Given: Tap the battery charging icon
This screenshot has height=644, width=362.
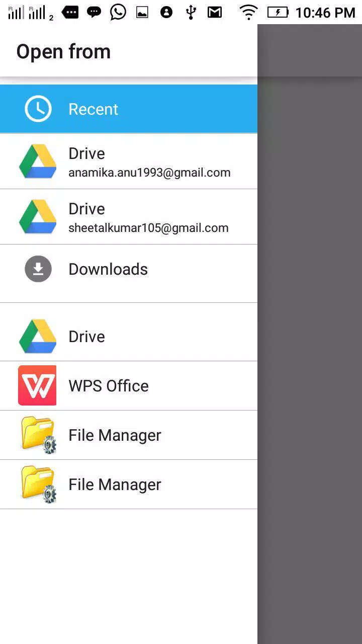Looking at the screenshot, I should (x=278, y=12).
